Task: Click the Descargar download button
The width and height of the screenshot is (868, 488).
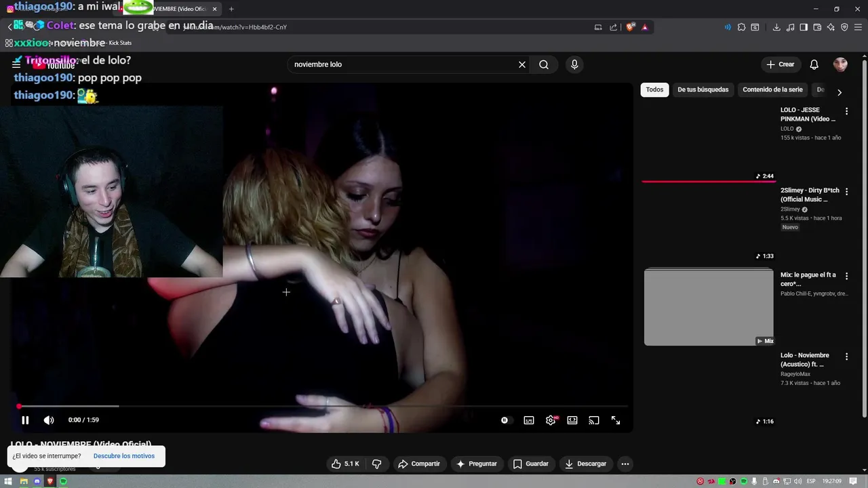Action: (x=586, y=464)
